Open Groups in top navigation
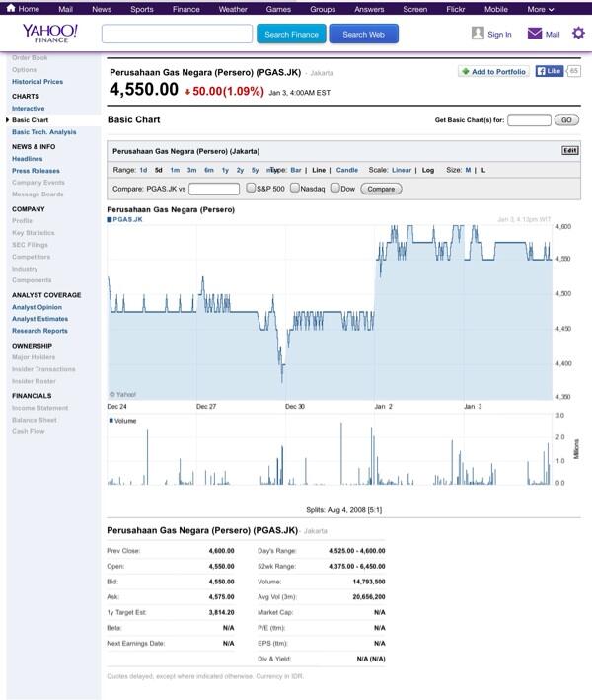592x700 pixels. pyautogui.click(x=323, y=9)
